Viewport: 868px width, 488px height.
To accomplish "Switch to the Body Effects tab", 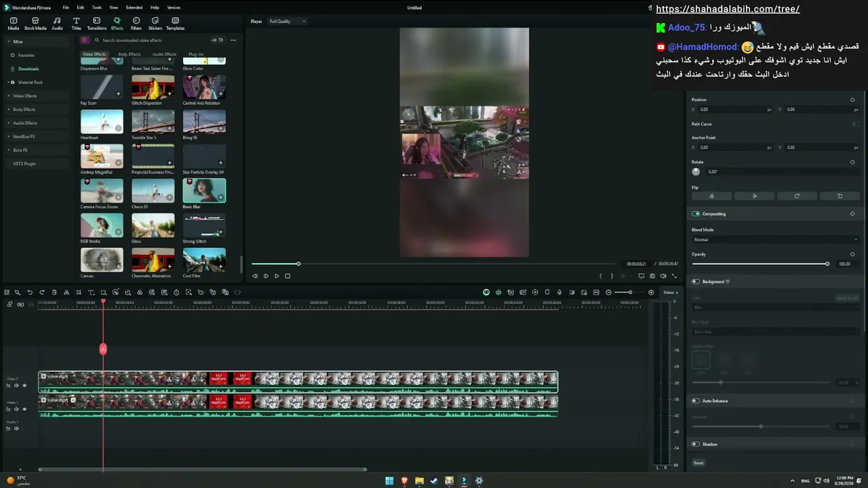I will 129,54.
